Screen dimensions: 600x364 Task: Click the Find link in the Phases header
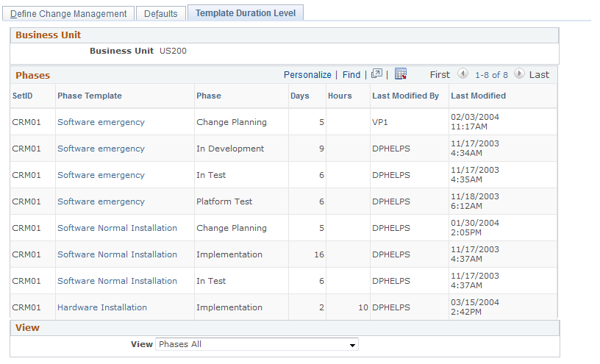pos(351,74)
